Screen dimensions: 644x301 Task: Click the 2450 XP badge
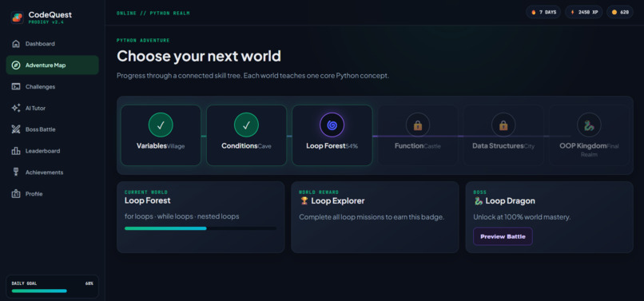(x=584, y=12)
